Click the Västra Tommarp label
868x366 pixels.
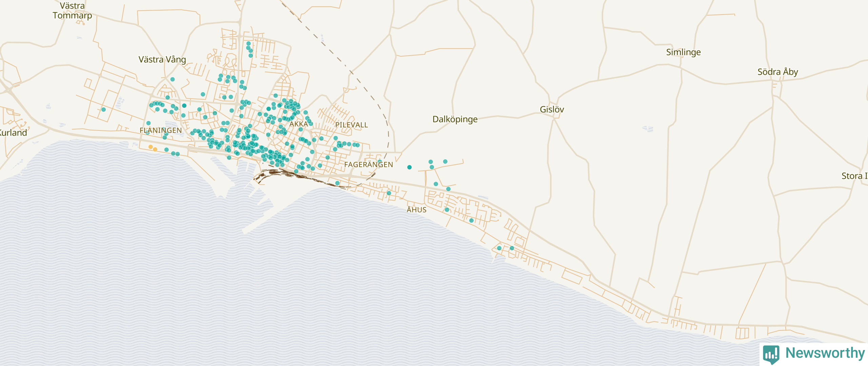(x=72, y=11)
